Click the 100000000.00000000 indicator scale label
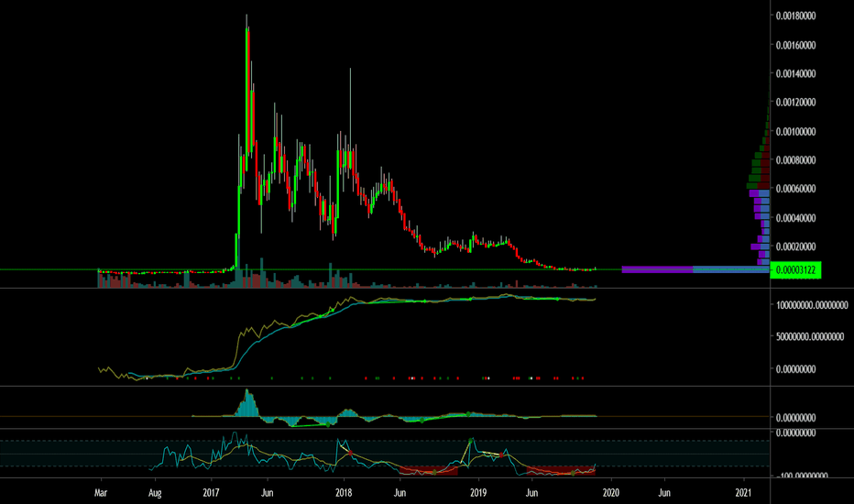The image size is (854, 504). [x=812, y=305]
